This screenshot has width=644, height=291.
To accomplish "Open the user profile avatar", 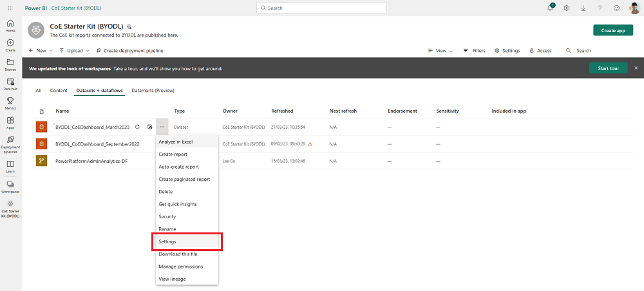I will 634,8.
